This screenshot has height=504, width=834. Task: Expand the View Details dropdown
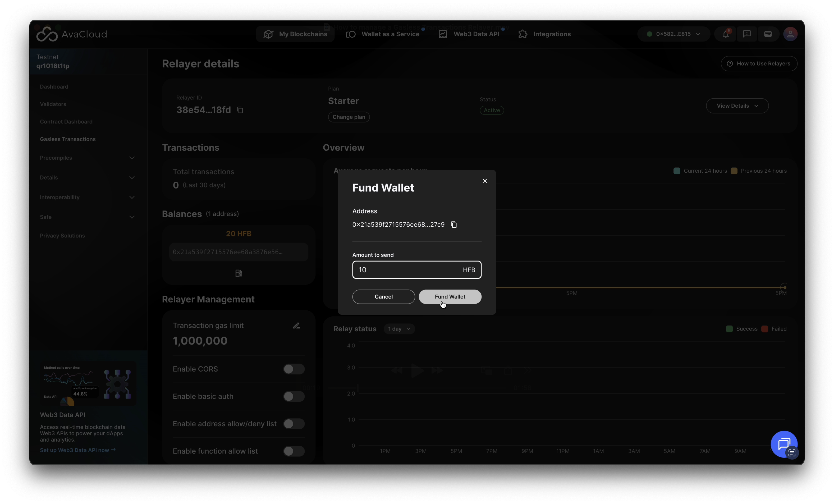click(737, 106)
